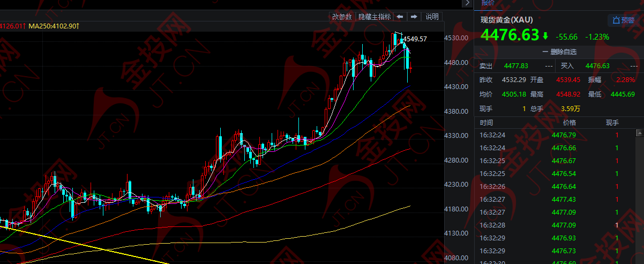Select the trade row priced 4477.43
This screenshot has height=264, width=644.
tap(554, 200)
